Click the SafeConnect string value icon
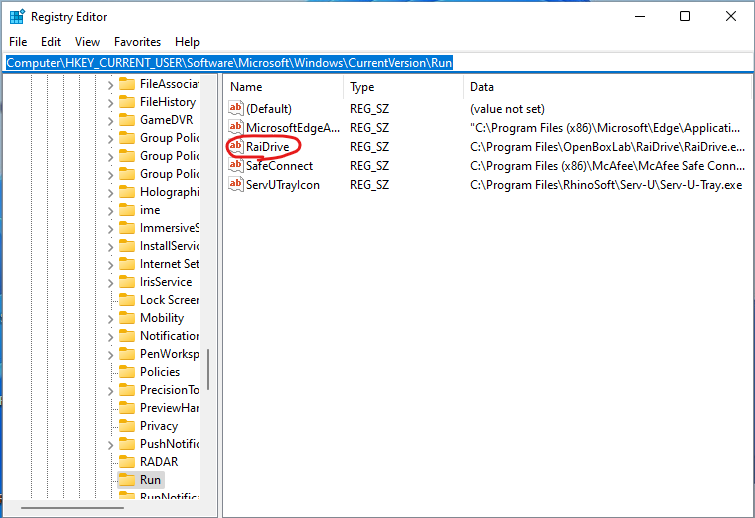Image resolution: width=755 pixels, height=518 pixels. tap(236, 166)
